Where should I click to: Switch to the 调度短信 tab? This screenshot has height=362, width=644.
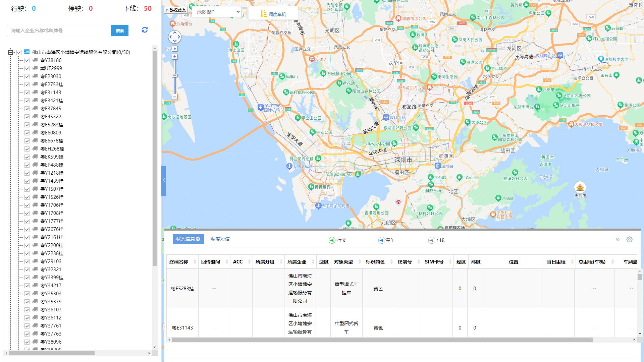(220, 239)
